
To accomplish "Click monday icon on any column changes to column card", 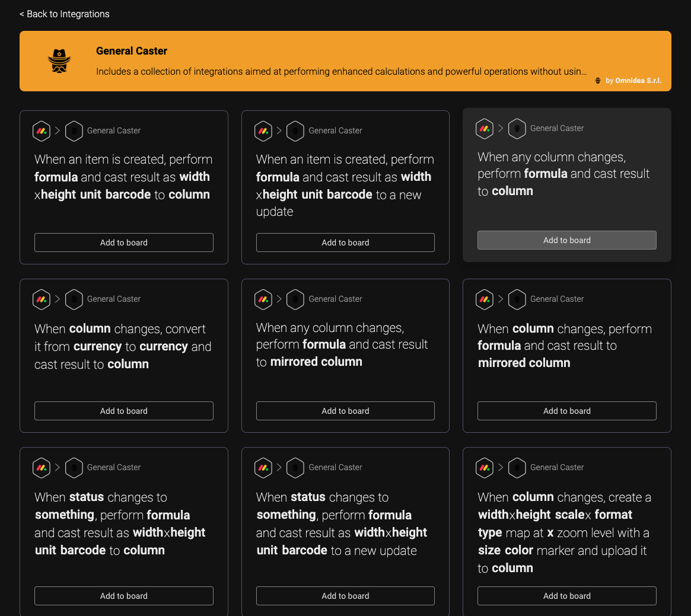I will tap(485, 129).
